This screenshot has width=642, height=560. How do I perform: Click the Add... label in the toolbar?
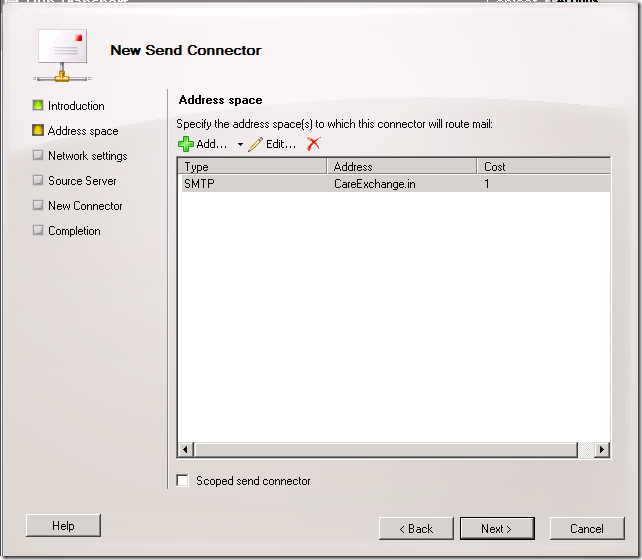(x=211, y=144)
